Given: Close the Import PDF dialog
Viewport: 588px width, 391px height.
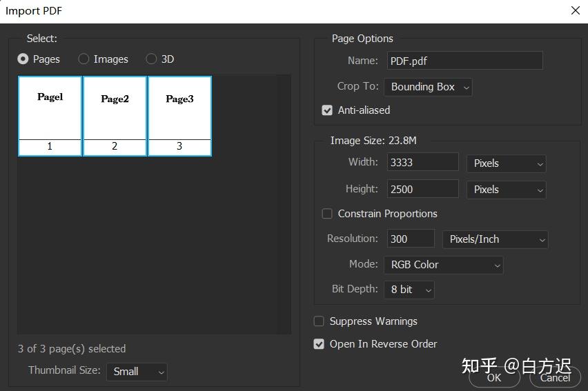Looking at the screenshot, I should 576,10.
